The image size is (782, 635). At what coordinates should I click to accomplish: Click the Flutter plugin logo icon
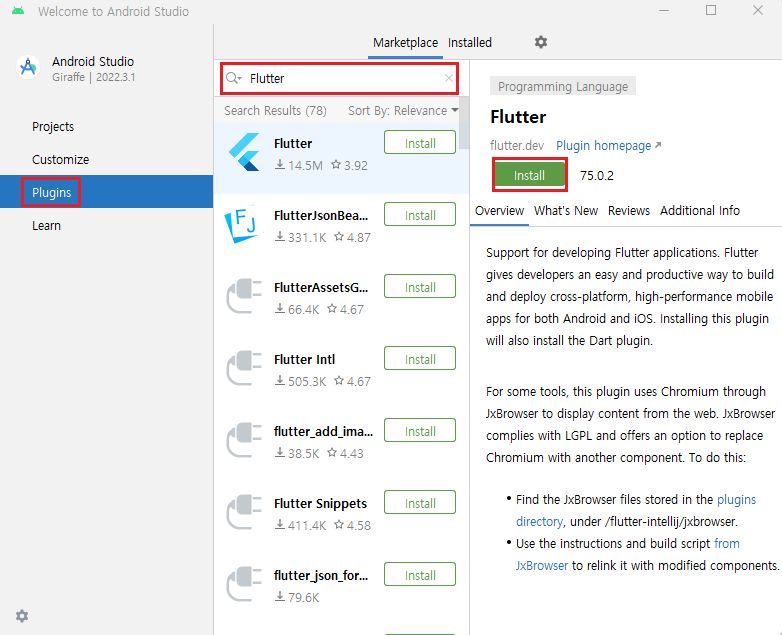click(x=244, y=152)
